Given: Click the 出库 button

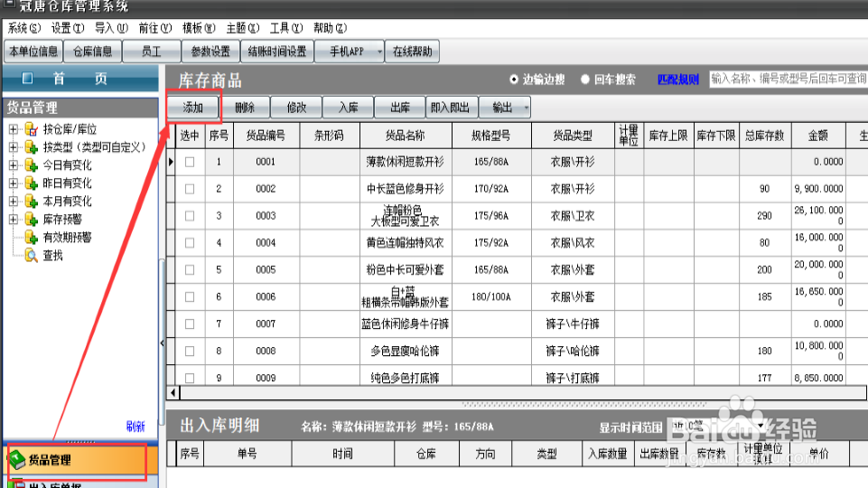Looking at the screenshot, I should point(400,108).
